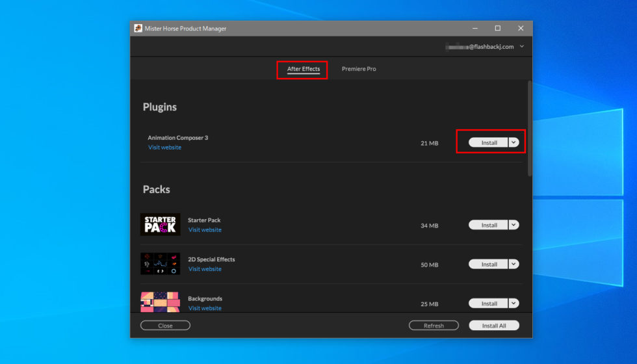Open the Starter Pack thumbnail

pyautogui.click(x=161, y=225)
